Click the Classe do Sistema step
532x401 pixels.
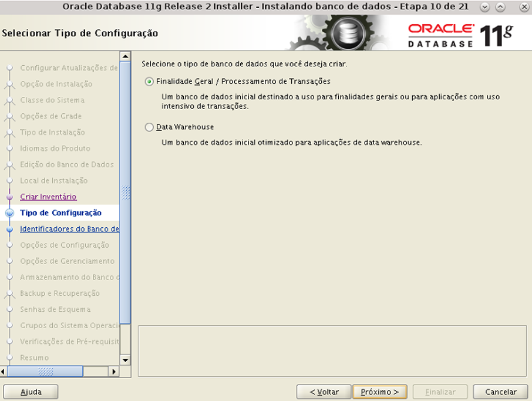click(52, 100)
